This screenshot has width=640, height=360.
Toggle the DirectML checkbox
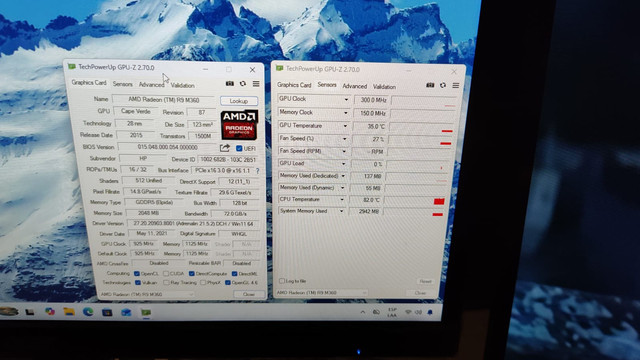pyautogui.click(x=234, y=274)
